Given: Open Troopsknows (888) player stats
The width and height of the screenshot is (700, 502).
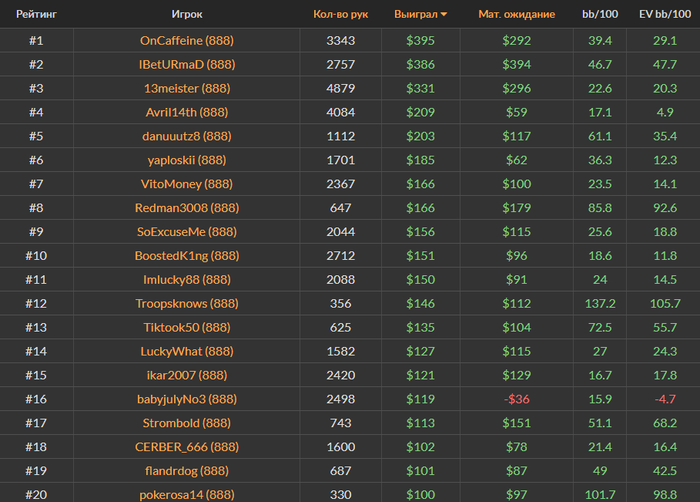Looking at the screenshot, I should (x=187, y=303).
